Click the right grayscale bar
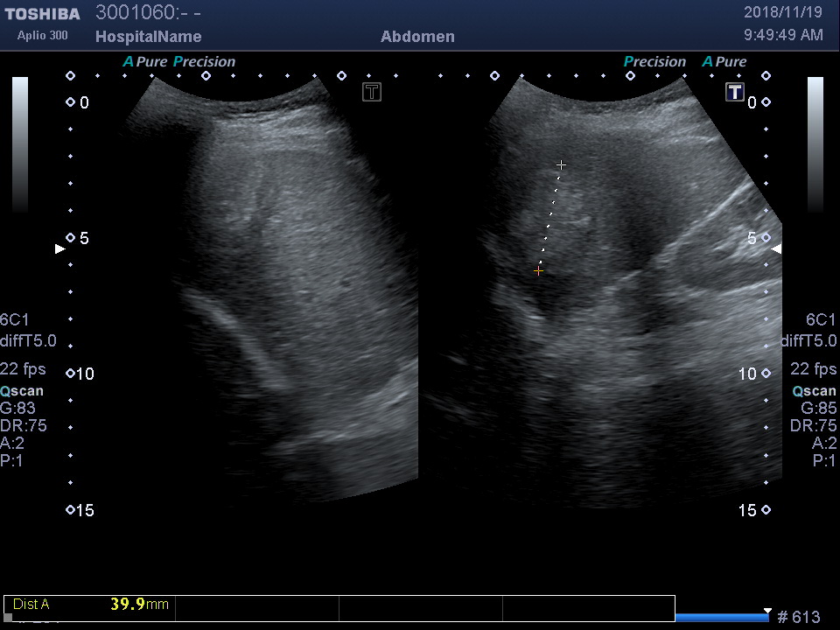 point(815,144)
